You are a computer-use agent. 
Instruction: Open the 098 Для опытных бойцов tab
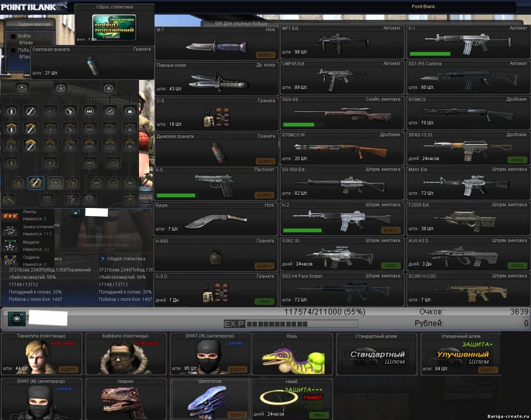242,24
